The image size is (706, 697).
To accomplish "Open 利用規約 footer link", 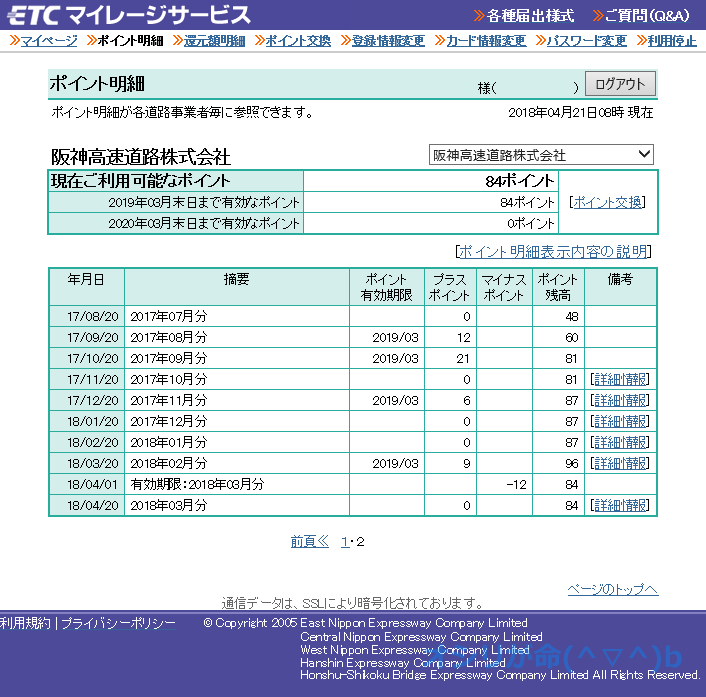I will [25, 623].
